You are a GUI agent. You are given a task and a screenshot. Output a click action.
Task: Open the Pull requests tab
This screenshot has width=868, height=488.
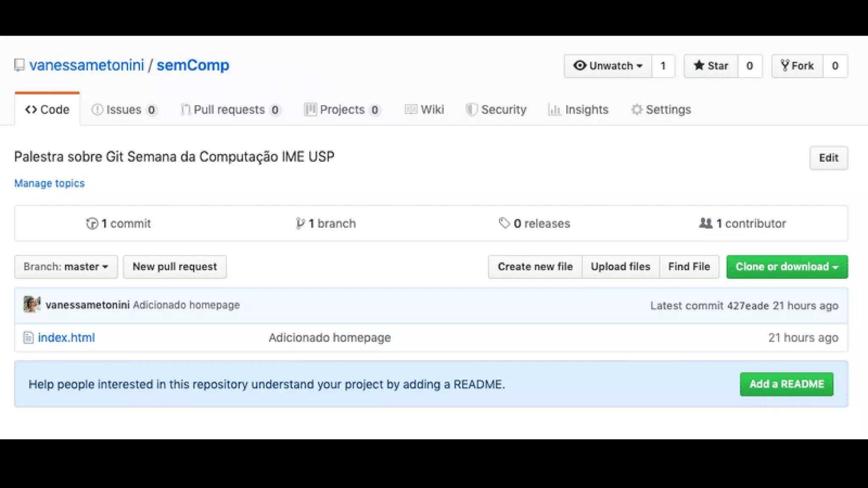[229, 110]
